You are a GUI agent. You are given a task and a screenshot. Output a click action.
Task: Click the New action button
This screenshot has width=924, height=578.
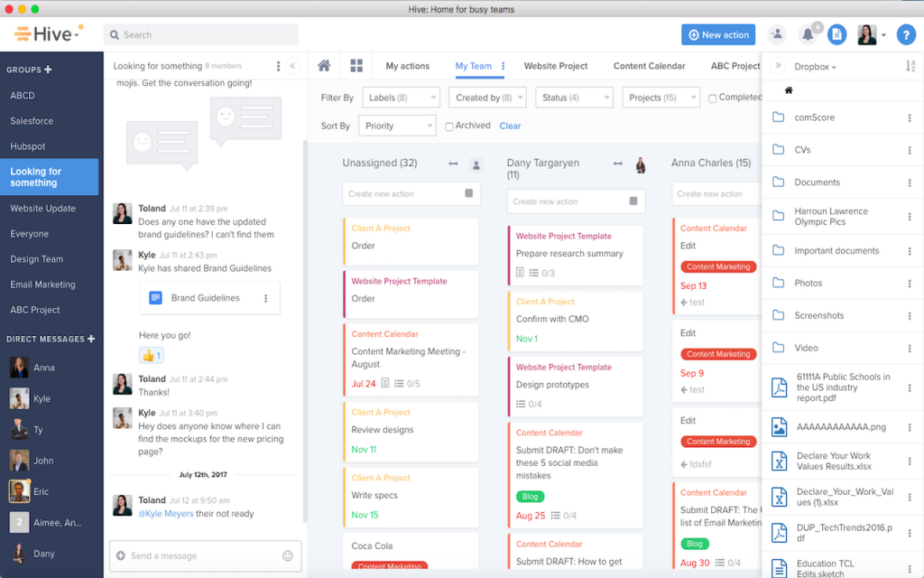tap(718, 35)
